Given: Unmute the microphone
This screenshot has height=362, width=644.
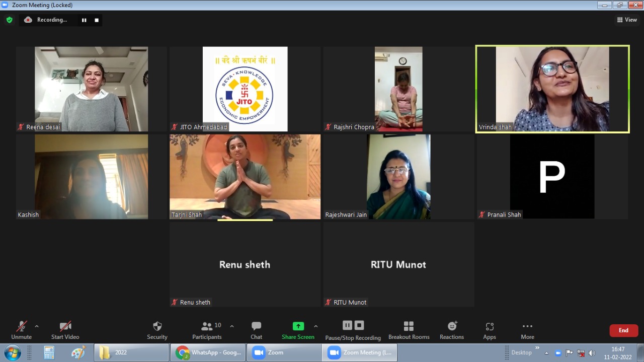Looking at the screenshot, I should tap(21, 326).
